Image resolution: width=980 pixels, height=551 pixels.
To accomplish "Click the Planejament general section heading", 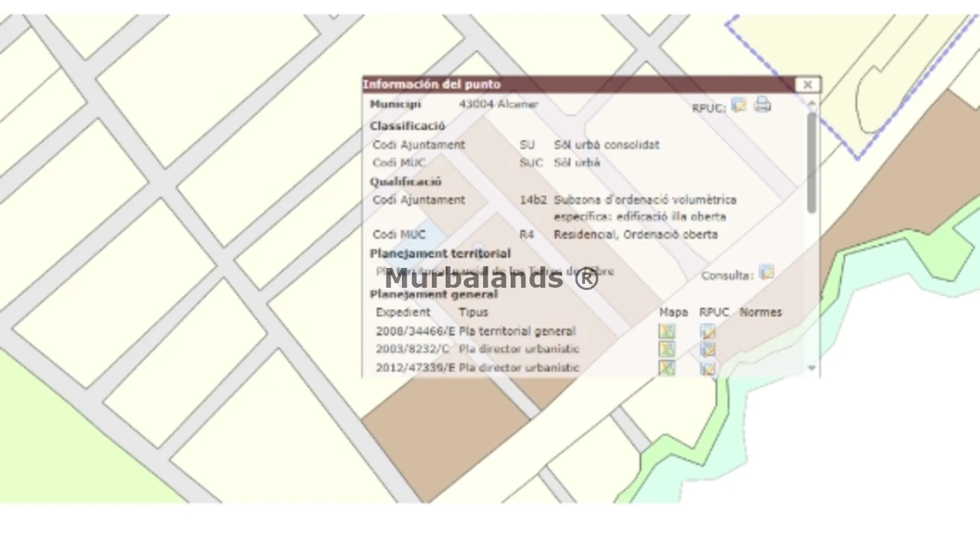I will coord(434,294).
